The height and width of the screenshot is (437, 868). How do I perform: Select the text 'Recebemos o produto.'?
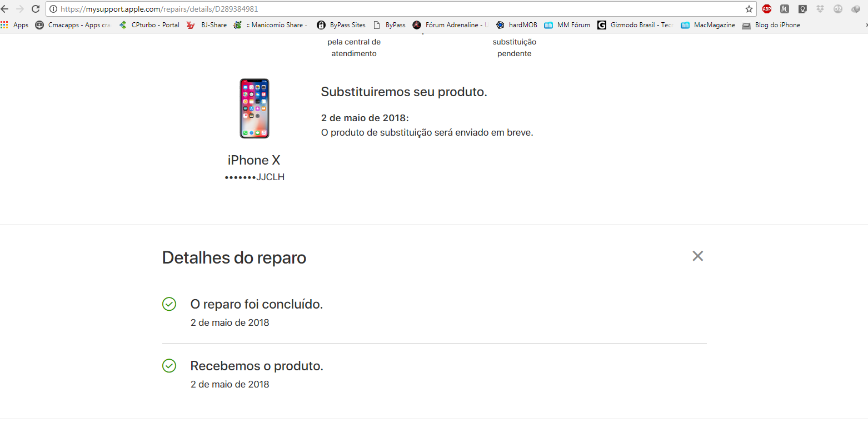coord(257,366)
